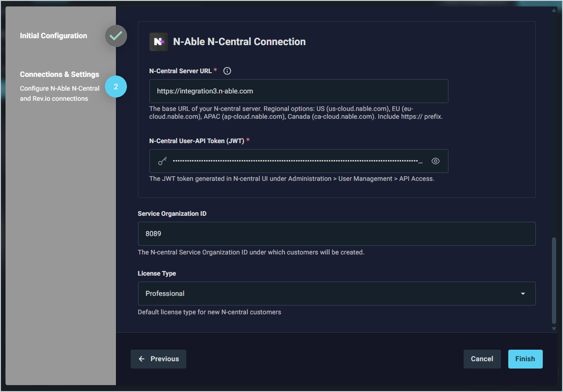This screenshot has width=563, height=392.
Task: Click the N-Able N-Central Connection heading
Action: pyautogui.click(x=239, y=42)
